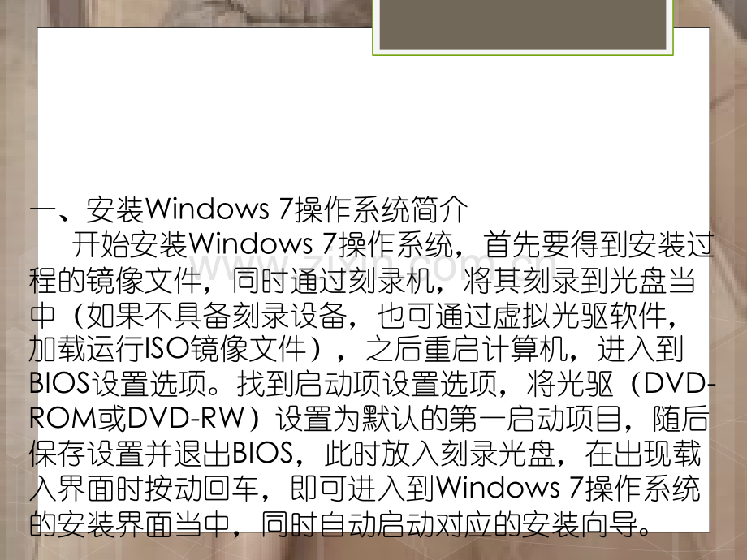
Task: Click the www.zixin.com.cn watermark text
Action: click(x=373, y=267)
